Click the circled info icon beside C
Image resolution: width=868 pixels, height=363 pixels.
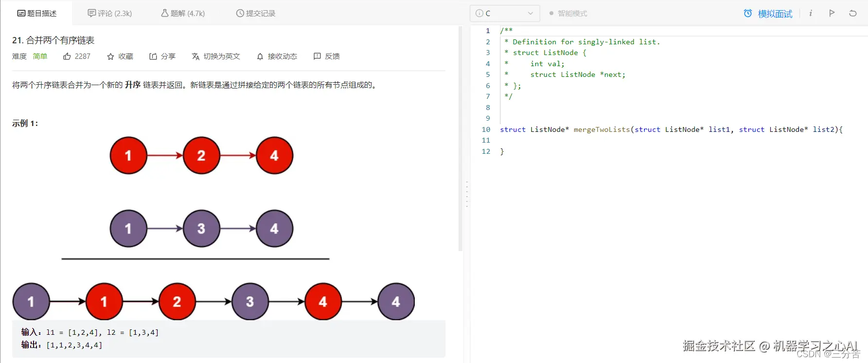click(x=479, y=13)
